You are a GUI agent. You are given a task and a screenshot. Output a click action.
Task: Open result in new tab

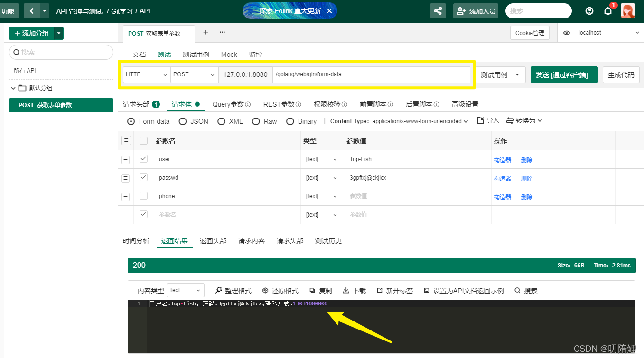click(x=394, y=291)
